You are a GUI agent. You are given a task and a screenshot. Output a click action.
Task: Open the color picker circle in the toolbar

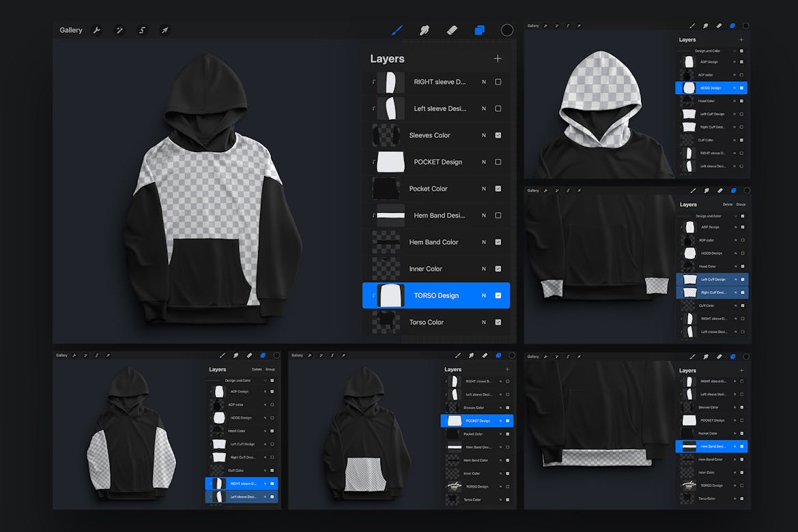coord(507,30)
